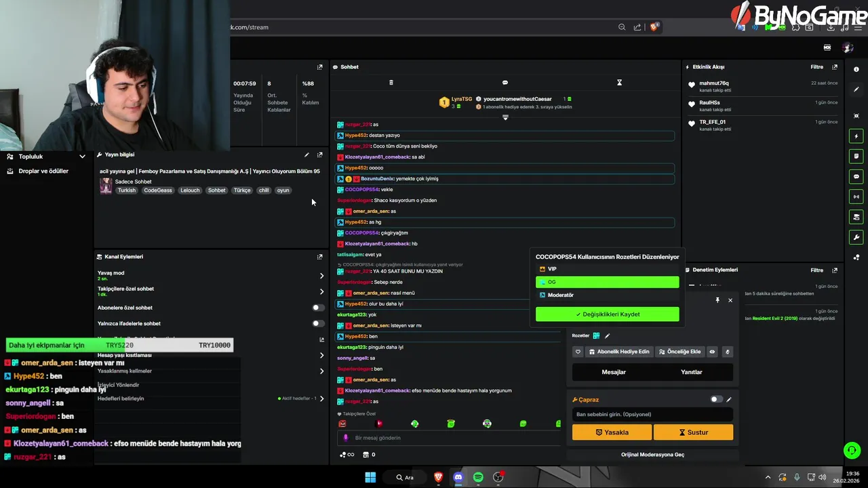Image resolution: width=868 pixels, height=488 pixels.
Task: Click the info icon in right sidebar
Action: [x=856, y=69]
